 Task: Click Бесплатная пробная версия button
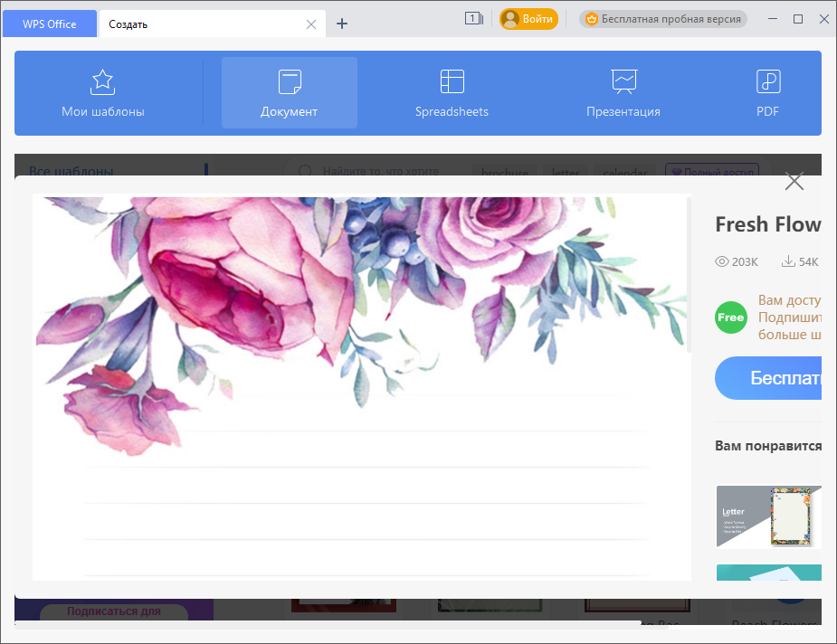(x=663, y=19)
